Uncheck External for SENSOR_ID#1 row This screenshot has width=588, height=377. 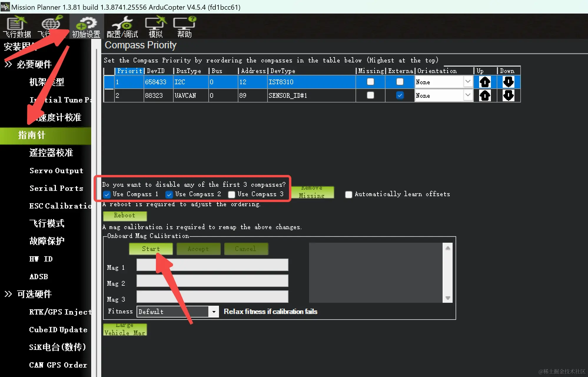point(400,95)
